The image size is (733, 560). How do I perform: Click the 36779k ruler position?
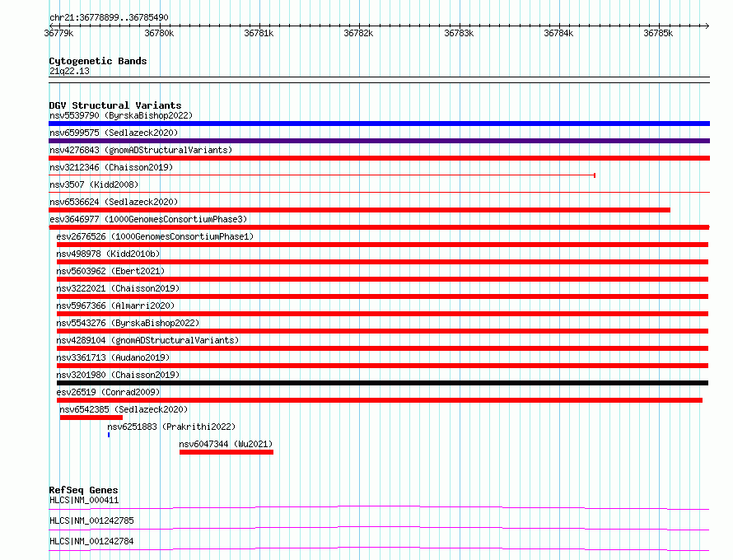(x=58, y=33)
